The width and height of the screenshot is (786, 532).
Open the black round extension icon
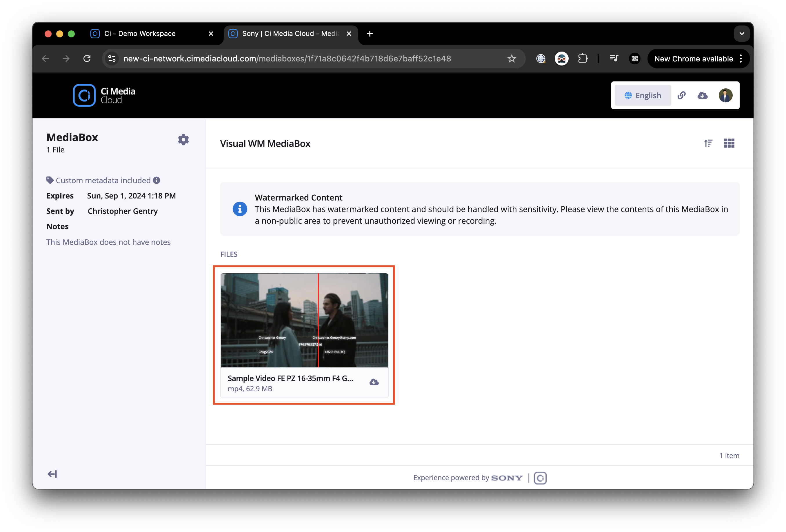[x=634, y=59]
